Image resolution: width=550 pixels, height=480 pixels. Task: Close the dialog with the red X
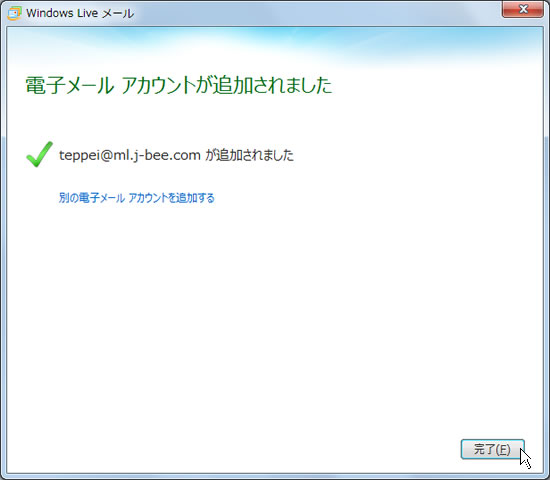pos(523,9)
